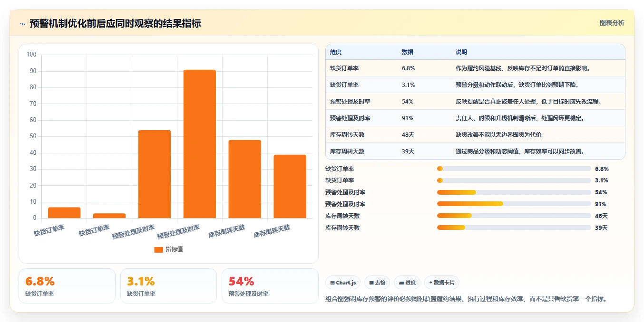Screen dimensions: 644x322
Task: Click the description 反映提醒是否真正被责任人处理
Action: [497, 101]
